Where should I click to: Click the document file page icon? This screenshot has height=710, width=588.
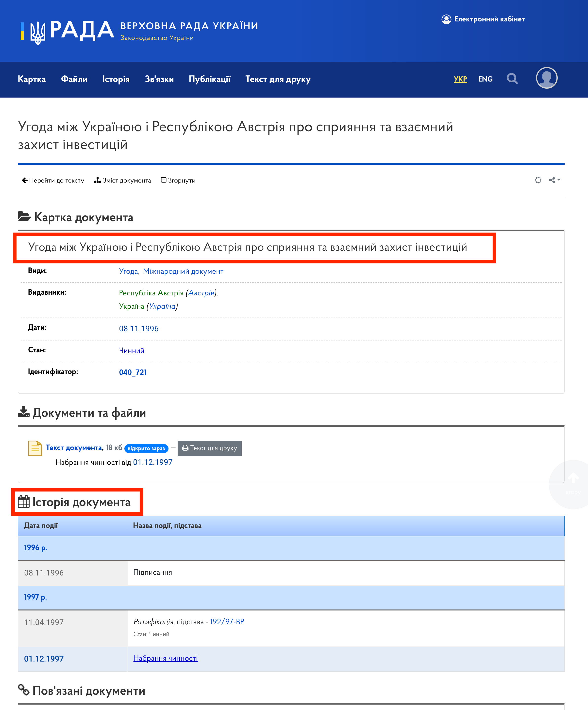tap(35, 449)
